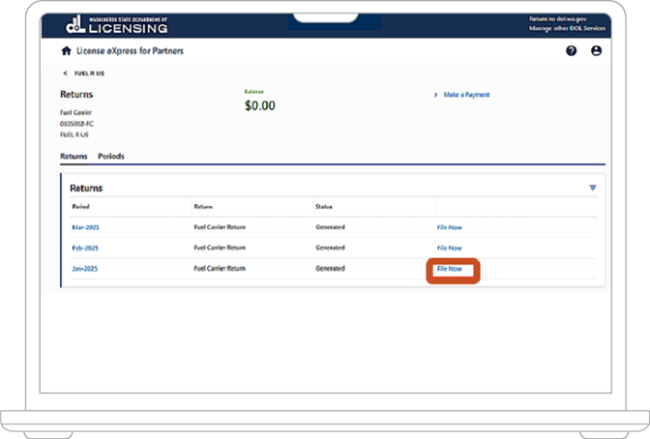Click the home icon beside License eXpress

[x=66, y=51]
